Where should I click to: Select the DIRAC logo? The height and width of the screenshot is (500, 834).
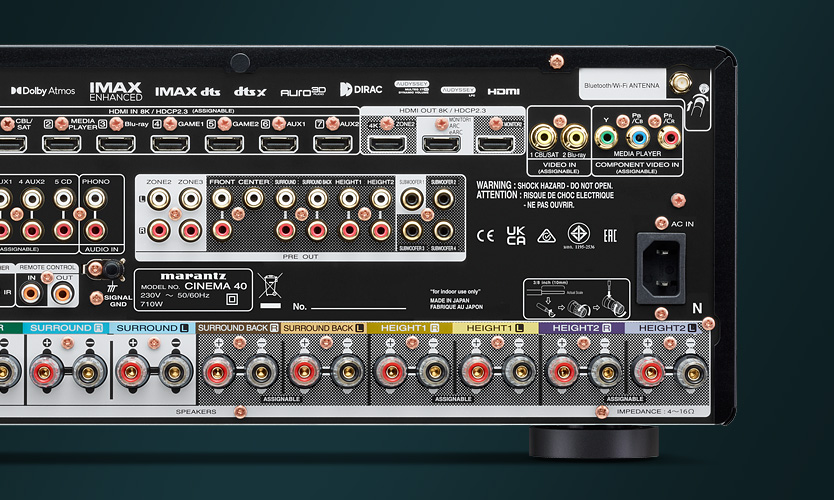[x=360, y=89]
